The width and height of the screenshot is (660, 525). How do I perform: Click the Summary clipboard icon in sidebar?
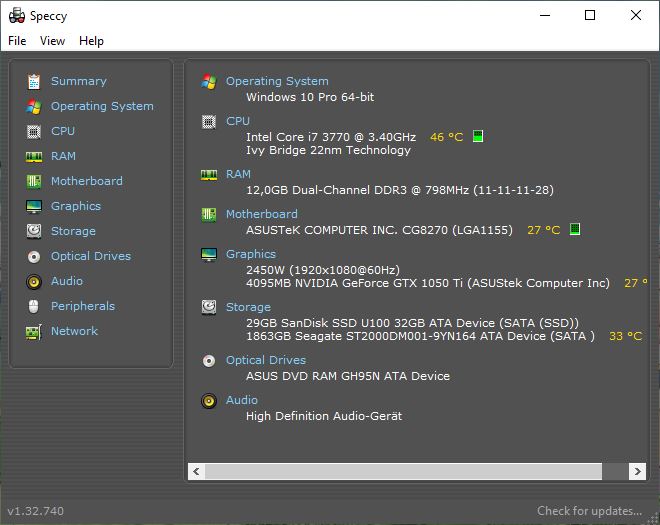[x=34, y=82]
